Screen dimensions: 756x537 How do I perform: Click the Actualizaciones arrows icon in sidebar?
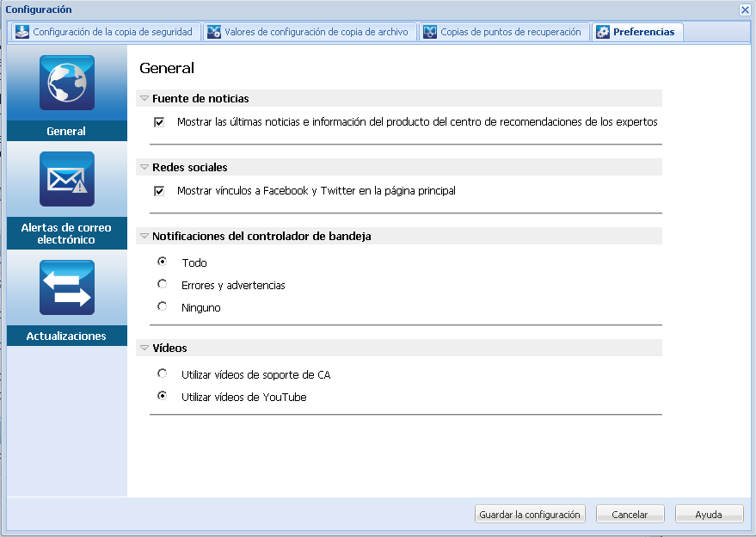click(66, 287)
